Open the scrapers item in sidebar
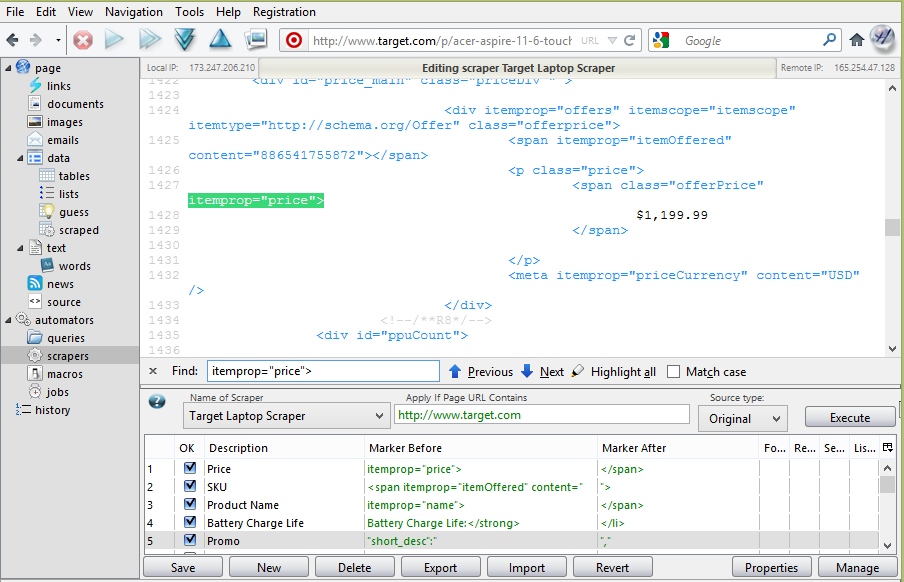Image resolution: width=904 pixels, height=582 pixels. point(68,356)
